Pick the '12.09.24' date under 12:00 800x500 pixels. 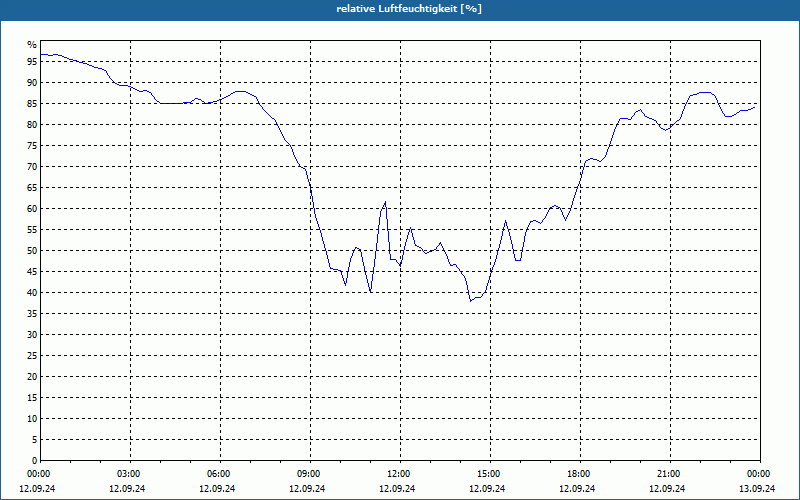click(397, 489)
